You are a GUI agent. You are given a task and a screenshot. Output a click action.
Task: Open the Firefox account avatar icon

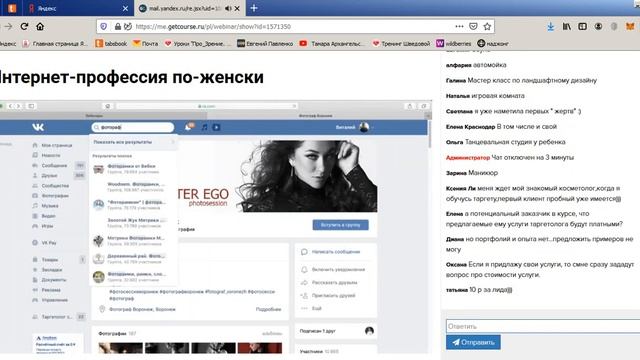598,27
